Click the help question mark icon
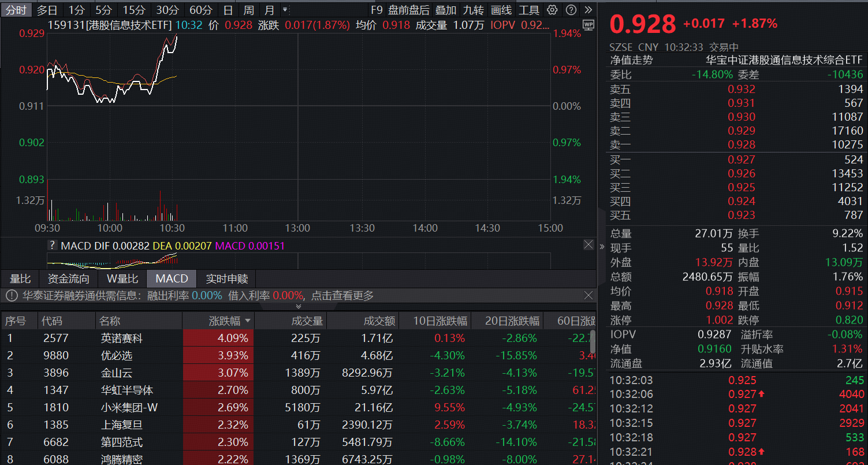This screenshot has width=868, height=465. [571, 10]
